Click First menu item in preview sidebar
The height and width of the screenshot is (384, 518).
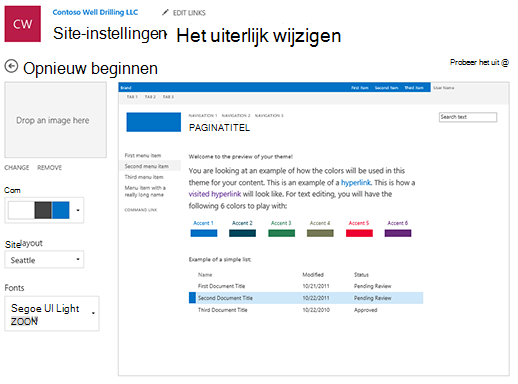pyautogui.click(x=143, y=155)
